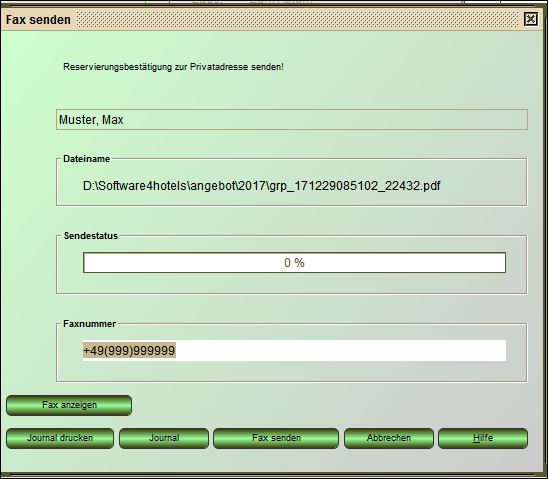Click the Dateiname group label

click(x=87, y=159)
